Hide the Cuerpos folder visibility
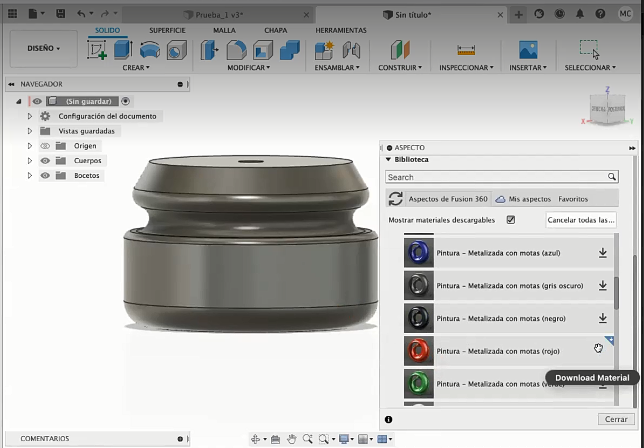This screenshot has width=644, height=448. coord(44,160)
